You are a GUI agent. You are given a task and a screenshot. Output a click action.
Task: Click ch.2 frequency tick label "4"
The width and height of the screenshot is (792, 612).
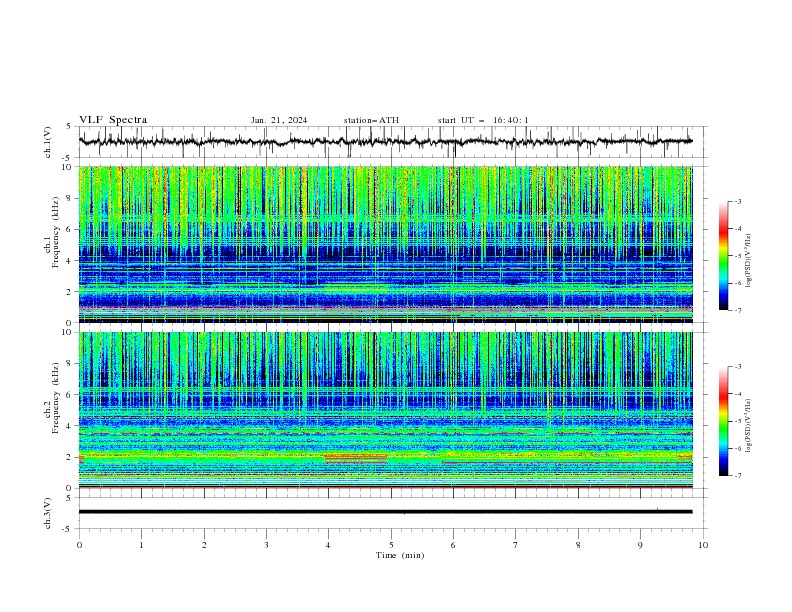(71, 426)
